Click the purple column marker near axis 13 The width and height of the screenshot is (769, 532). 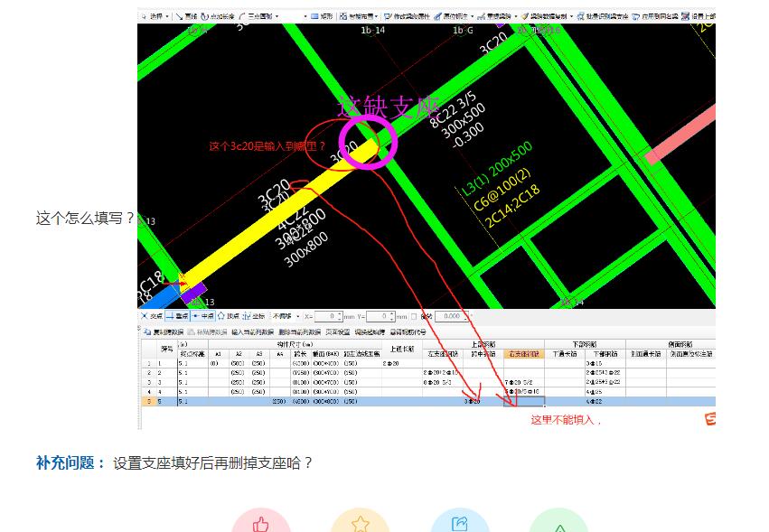tap(193, 293)
